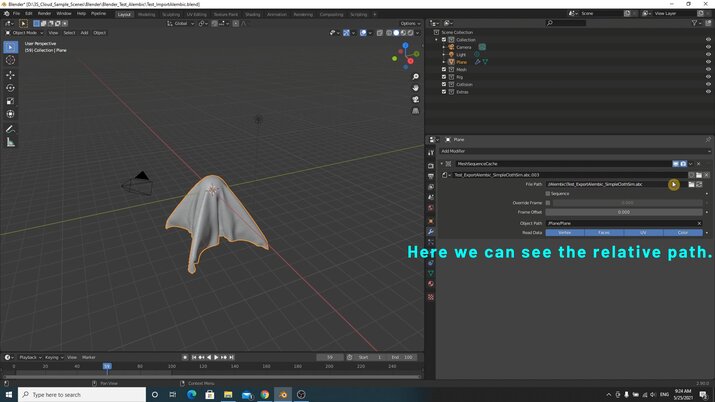
Task: Open Object Mode dropdown
Action: click(24, 33)
